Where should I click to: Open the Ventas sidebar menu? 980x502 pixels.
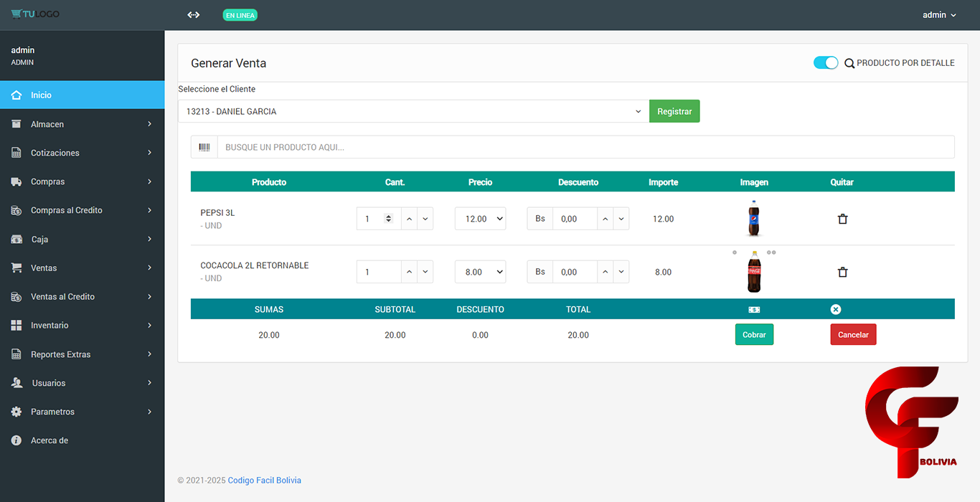click(x=82, y=267)
